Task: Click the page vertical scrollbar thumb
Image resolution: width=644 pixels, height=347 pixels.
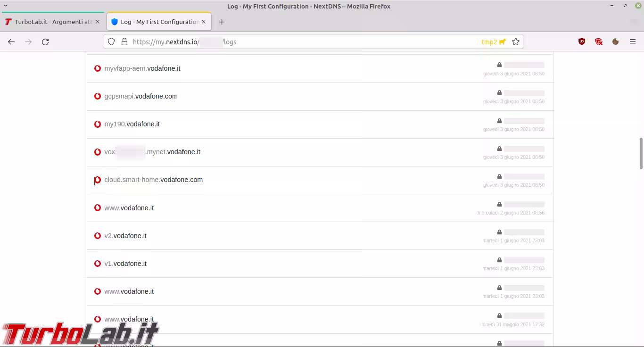Action: (641, 153)
